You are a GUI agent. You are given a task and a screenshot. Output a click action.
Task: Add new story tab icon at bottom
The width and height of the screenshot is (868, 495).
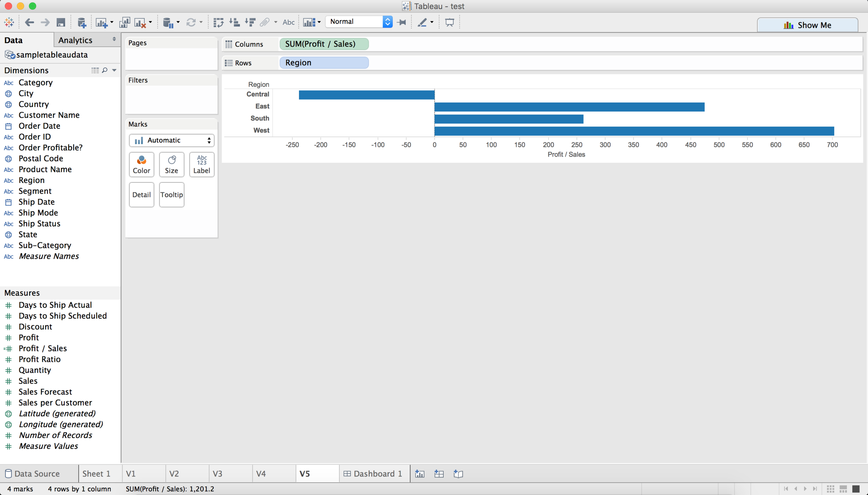[x=458, y=474]
